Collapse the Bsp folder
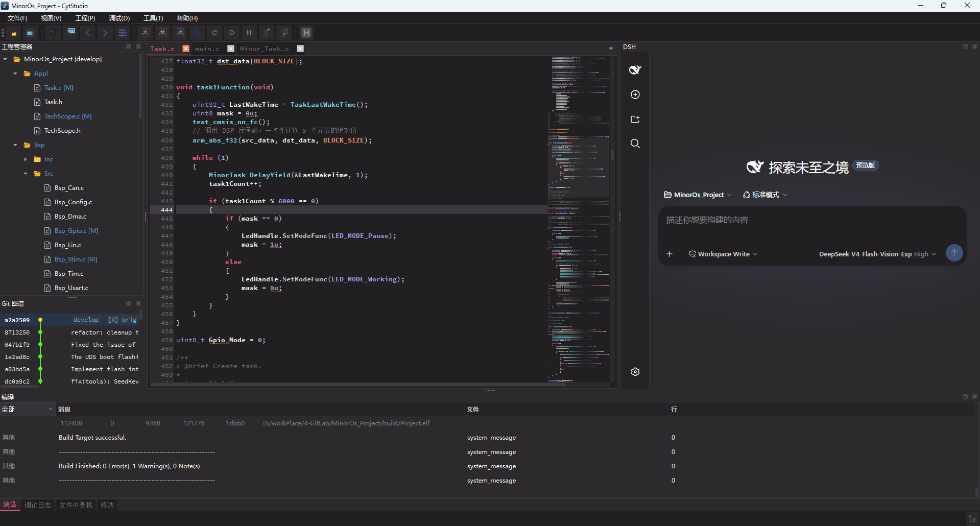The image size is (980, 526). coord(15,145)
